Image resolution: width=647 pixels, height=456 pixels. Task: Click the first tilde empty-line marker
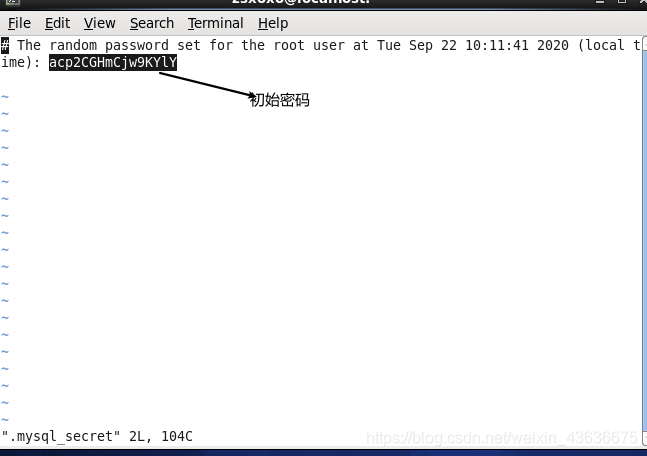click(x=5, y=97)
